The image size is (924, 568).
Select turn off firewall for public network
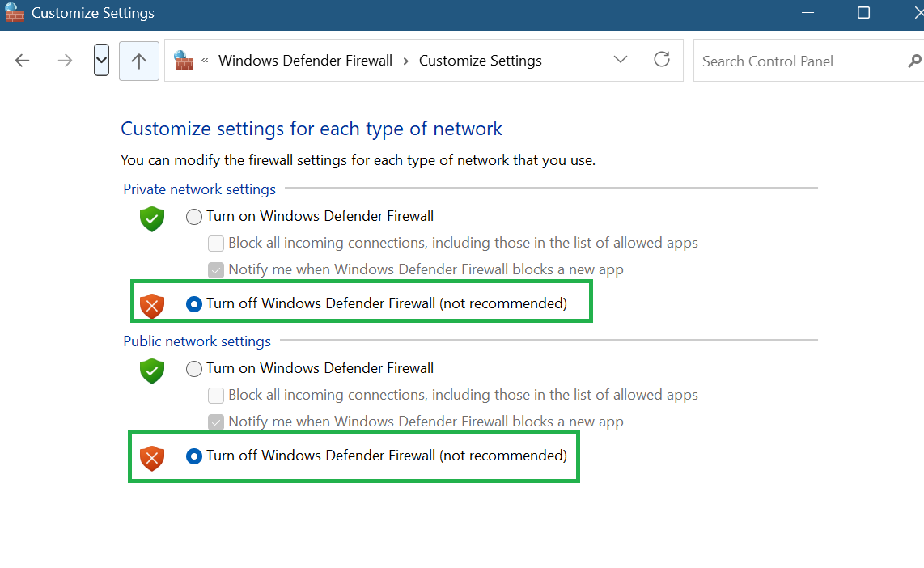pyautogui.click(x=194, y=456)
